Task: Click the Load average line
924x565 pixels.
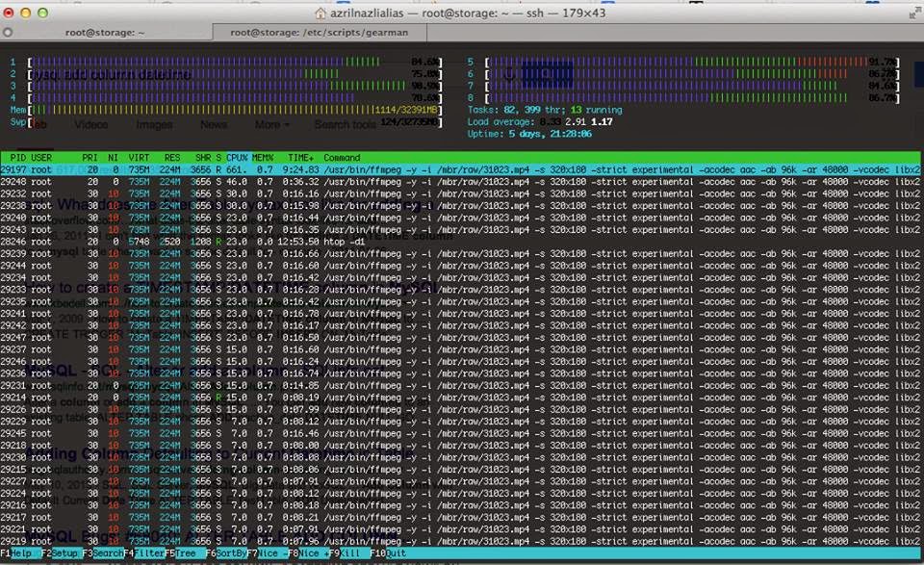Action: [x=540, y=122]
